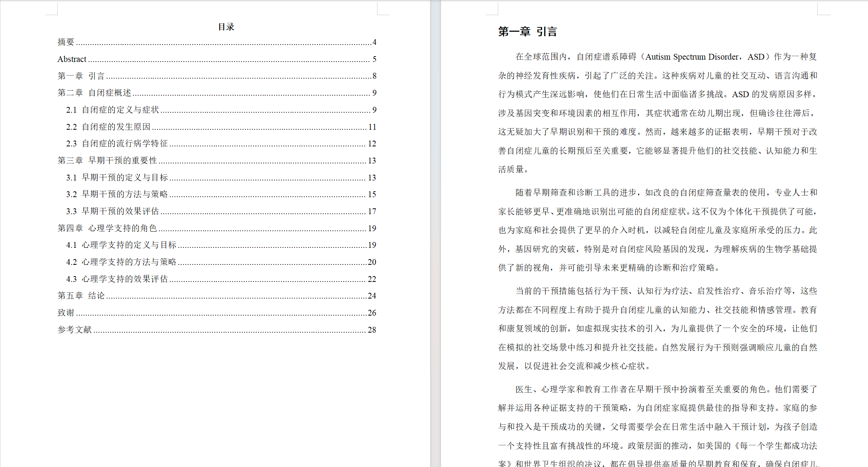Select 2.1 自闭症的定义与症状 entry
The width and height of the screenshot is (868, 467).
point(112,110)
